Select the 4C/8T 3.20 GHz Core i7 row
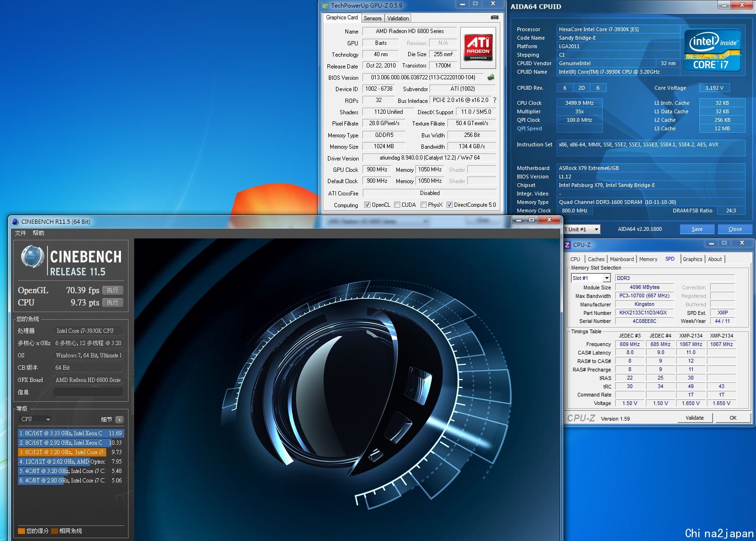The image size is (756, 541). tap(71, 471)
